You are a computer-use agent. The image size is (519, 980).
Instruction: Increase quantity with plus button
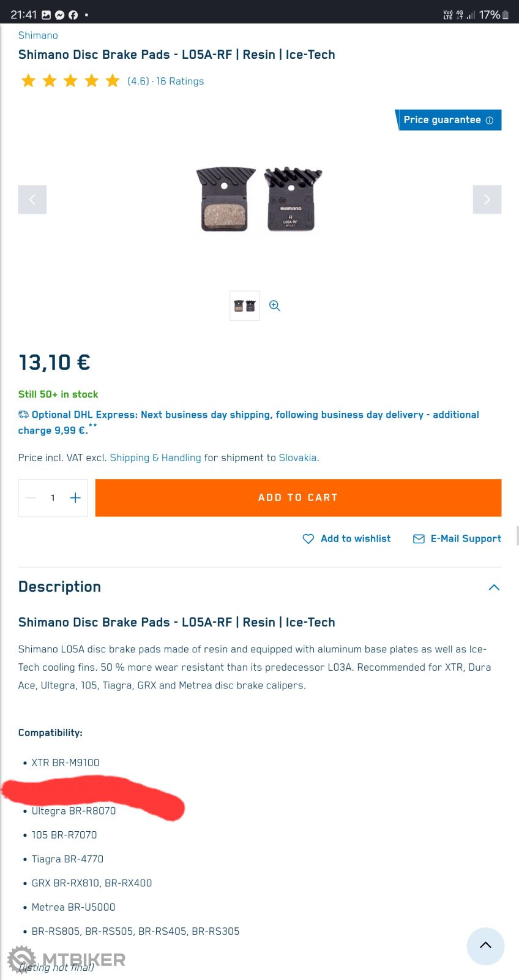coord(75,498)
